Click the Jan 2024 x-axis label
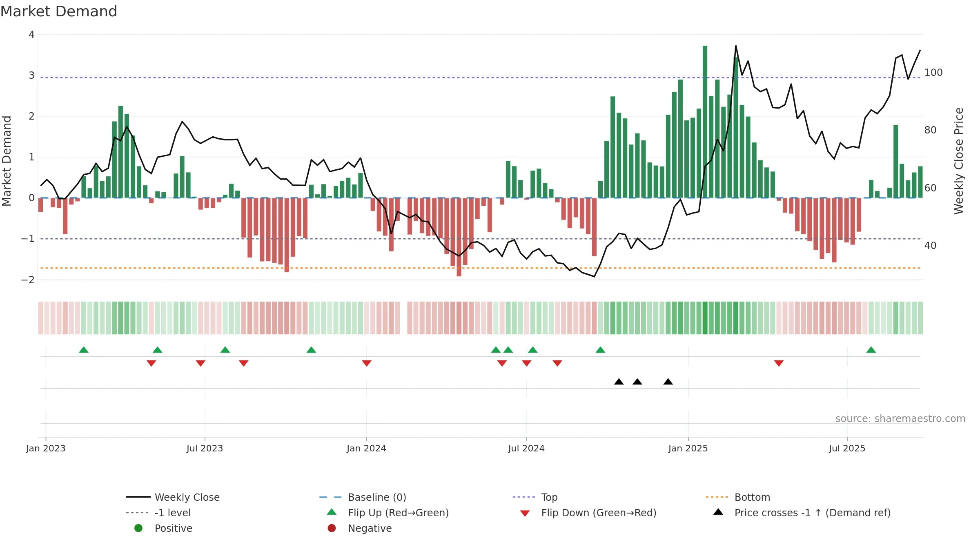This screenshot has width=980, height=551. tap(366, 448)
